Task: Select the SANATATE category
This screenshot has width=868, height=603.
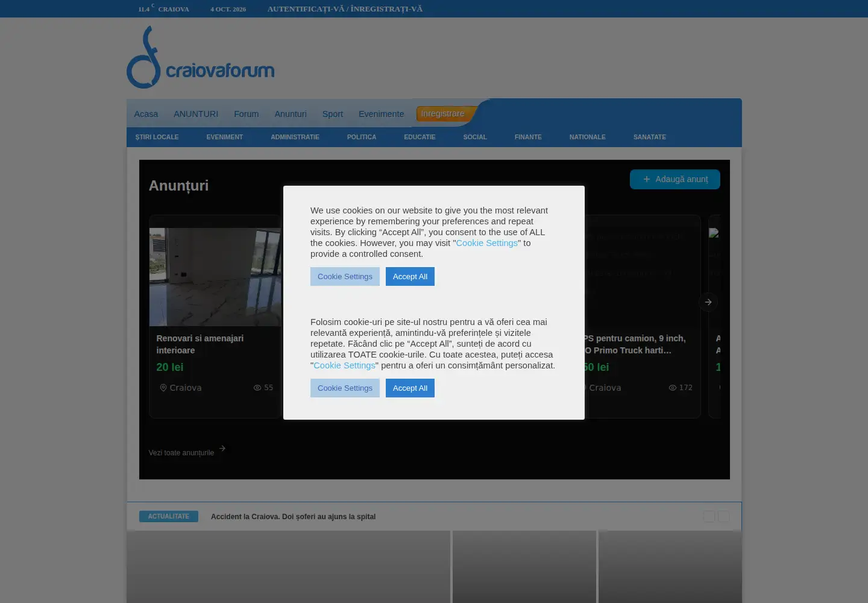Action: coord(650,137)
